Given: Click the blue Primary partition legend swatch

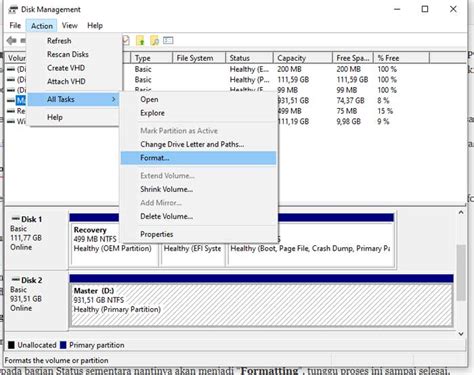Looking at the screenshot, I should click(63, 345).
